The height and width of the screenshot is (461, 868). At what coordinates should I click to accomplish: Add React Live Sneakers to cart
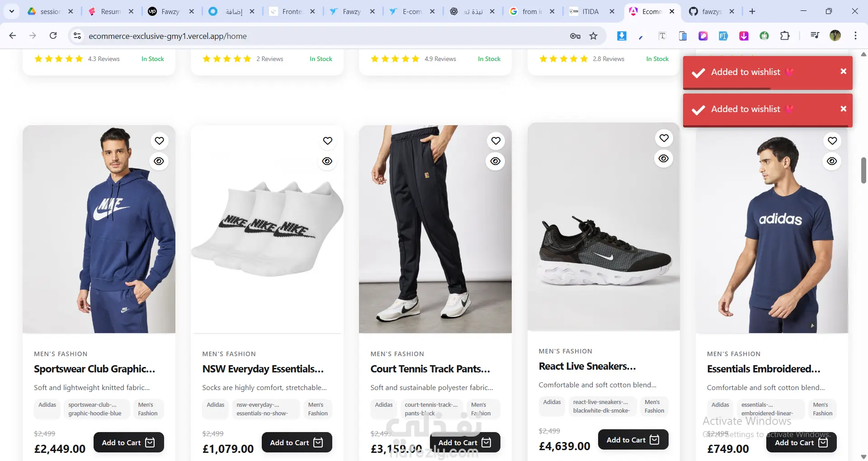pos(632,440)
